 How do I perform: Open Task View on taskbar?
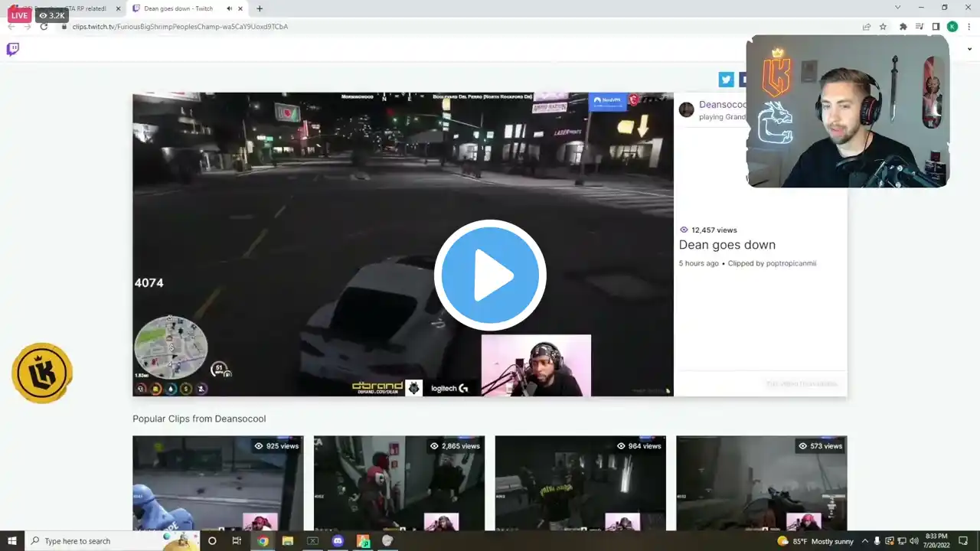pyautogui.click(x=237, y=541)
